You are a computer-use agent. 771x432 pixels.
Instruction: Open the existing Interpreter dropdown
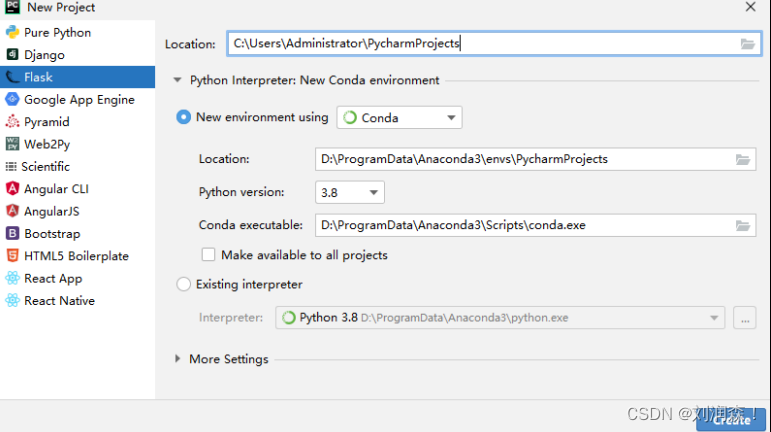500,317
